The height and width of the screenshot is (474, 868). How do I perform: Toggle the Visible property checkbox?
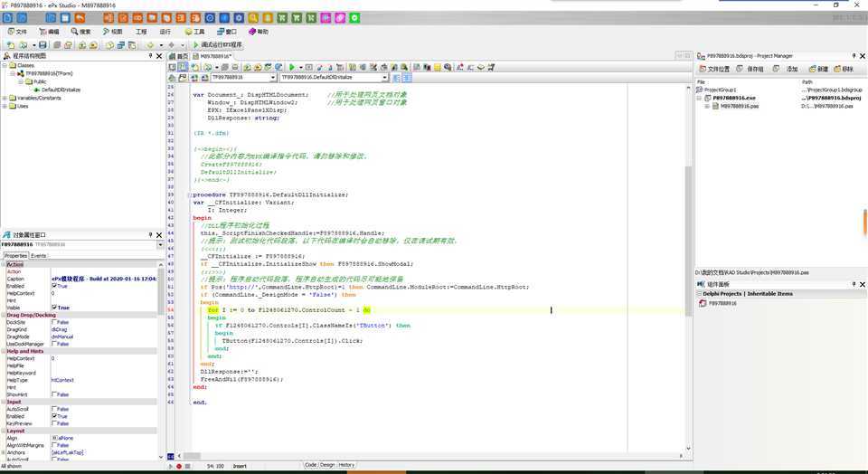click(54, 308)
